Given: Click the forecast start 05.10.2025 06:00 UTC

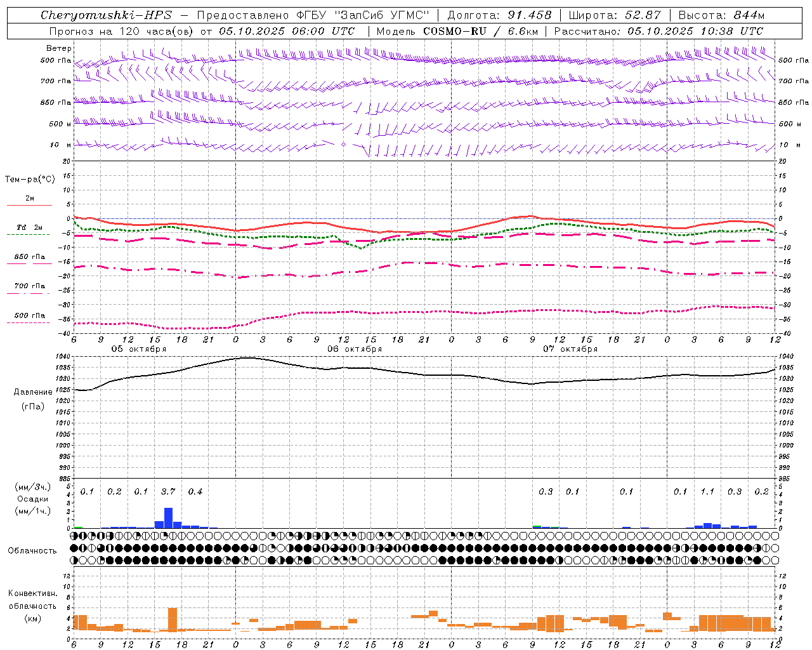Looking at the screenshot, I should [x=287, y=31].
